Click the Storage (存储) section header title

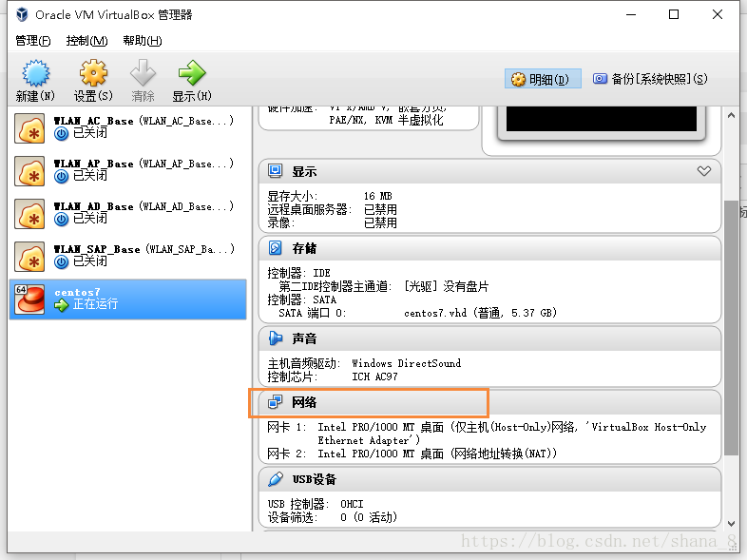pos(304,248)
